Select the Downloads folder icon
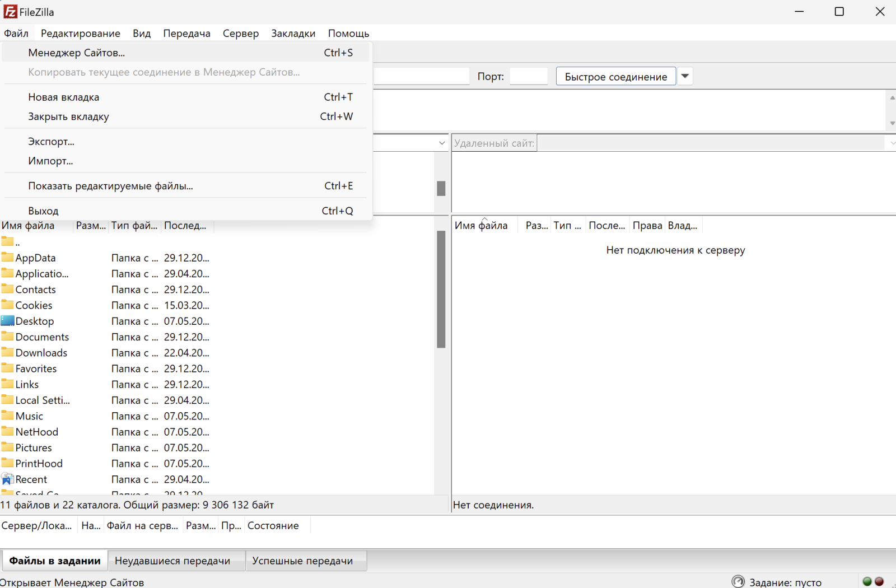This screenshot has height=588, width=896. (x=7, y=352)
